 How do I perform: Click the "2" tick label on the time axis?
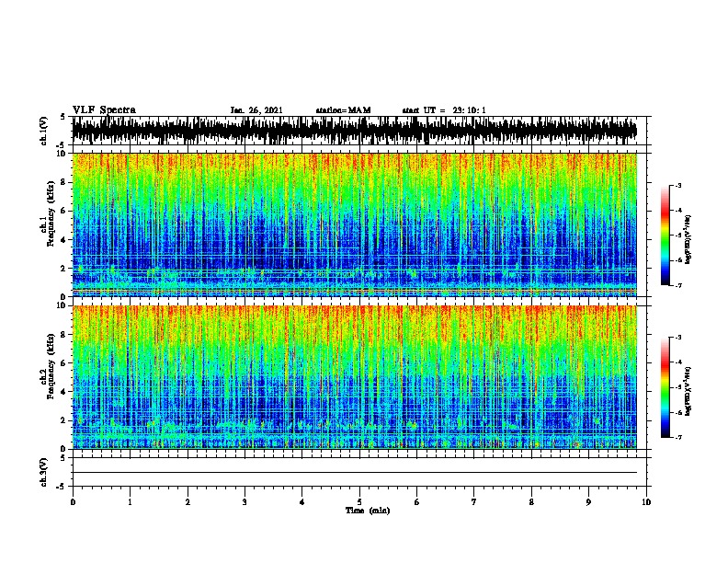click(188, 502)
